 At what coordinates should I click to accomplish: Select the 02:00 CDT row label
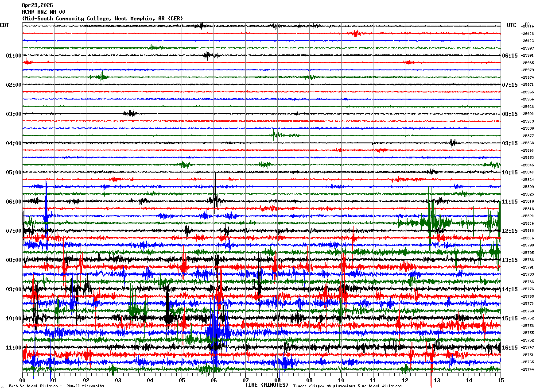pyautogui.click(x=14, y=85)
